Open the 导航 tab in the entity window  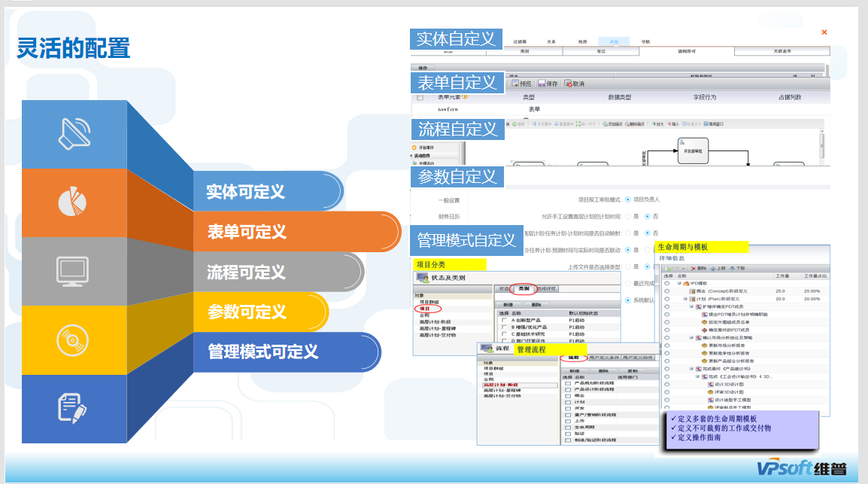point(645,41)
